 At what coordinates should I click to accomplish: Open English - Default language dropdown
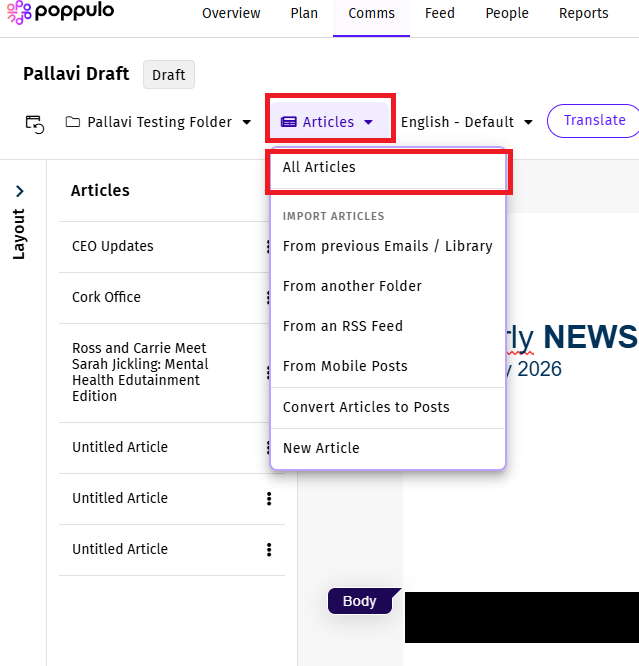pos(467,122)
